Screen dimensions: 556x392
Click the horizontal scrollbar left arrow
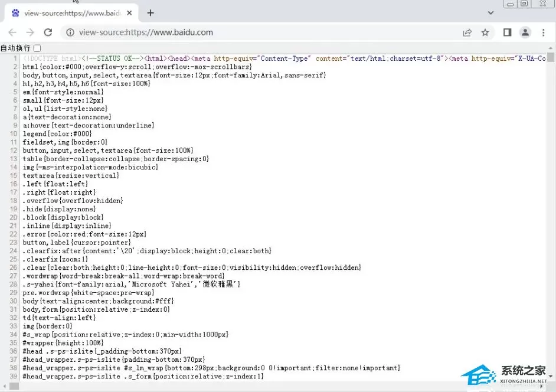[x=4, y=386]
